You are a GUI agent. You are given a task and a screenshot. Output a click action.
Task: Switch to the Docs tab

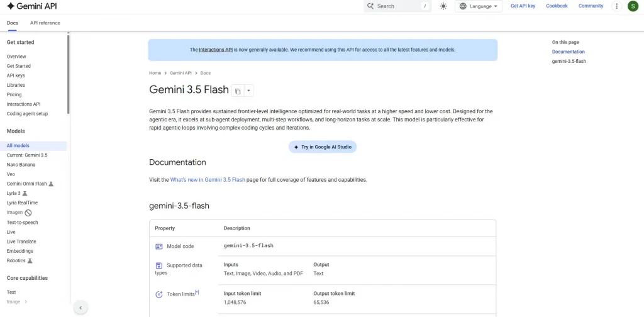13,23
